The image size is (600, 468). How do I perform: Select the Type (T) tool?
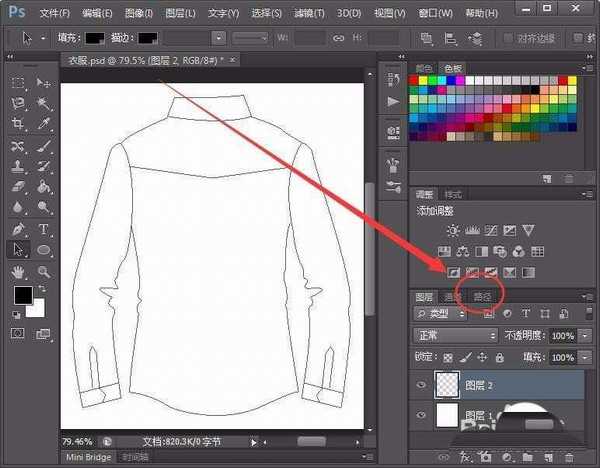[x=45, y=229]
